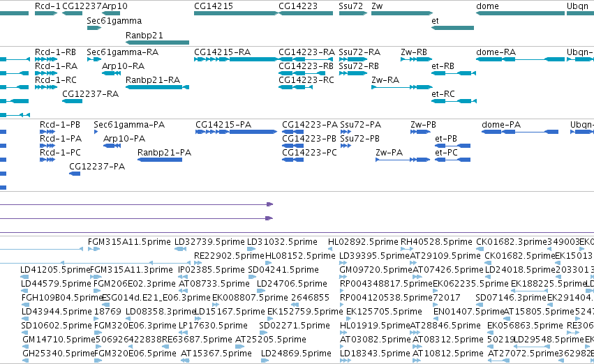Click the CG14215-RA transcript glyph
The width and height of the screenshot is (594, 364).
tap(236, 59)
